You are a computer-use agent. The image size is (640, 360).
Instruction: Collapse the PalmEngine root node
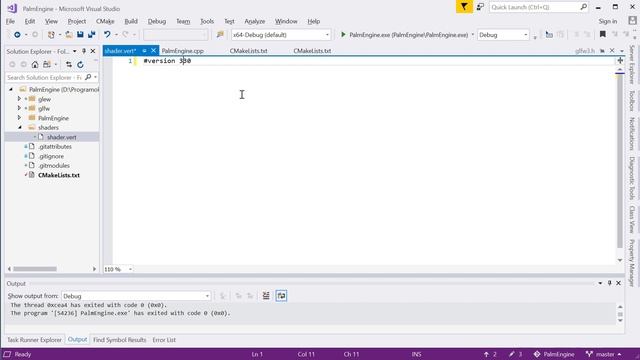tap(11, 89)
